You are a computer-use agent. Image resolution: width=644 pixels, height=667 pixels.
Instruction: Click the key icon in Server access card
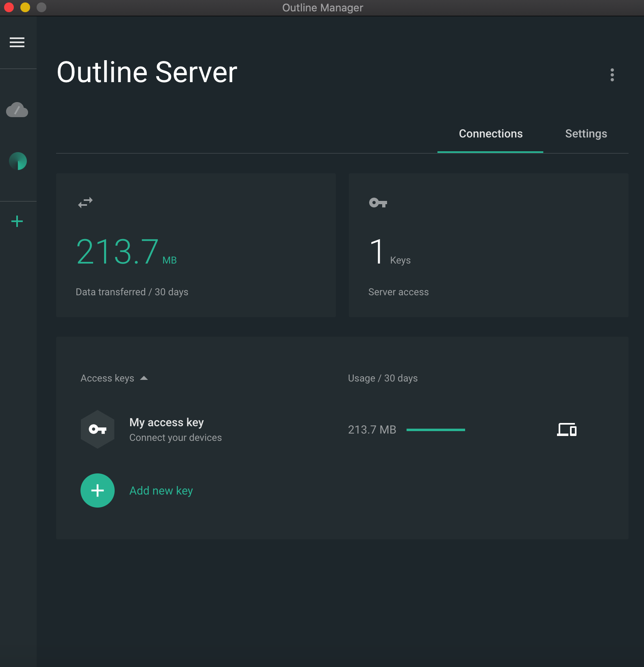(378, 203)
